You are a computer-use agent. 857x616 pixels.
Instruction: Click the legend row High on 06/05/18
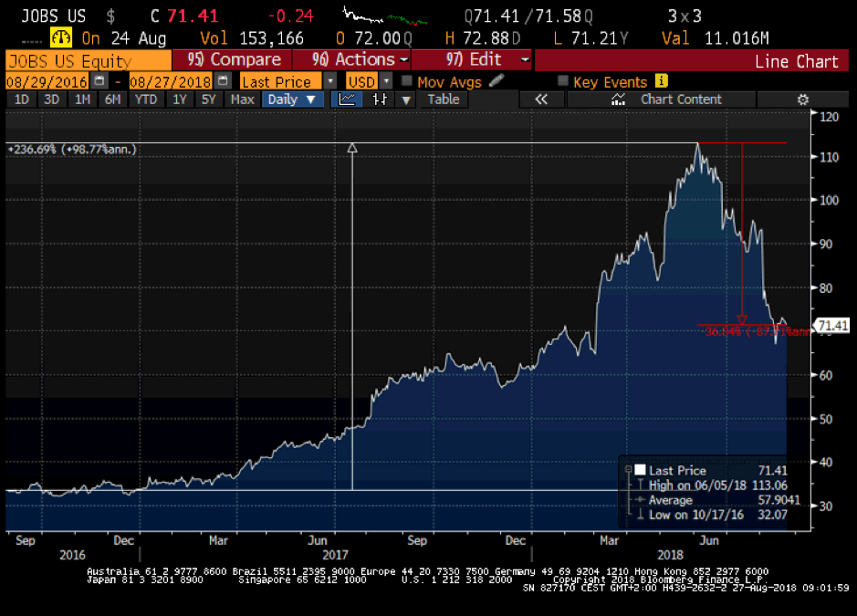click(x=714, y=485)
